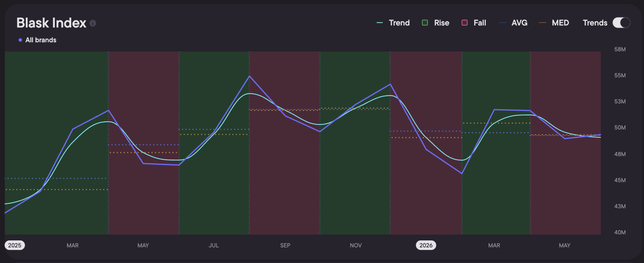This screenshot has height=263, width=644.
Task: Click the green Rise legend square
Action: 425,23
